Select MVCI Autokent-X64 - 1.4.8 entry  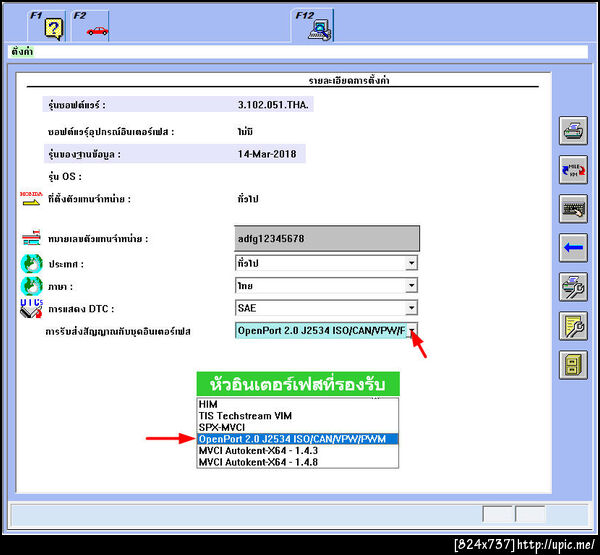(298, 462)
